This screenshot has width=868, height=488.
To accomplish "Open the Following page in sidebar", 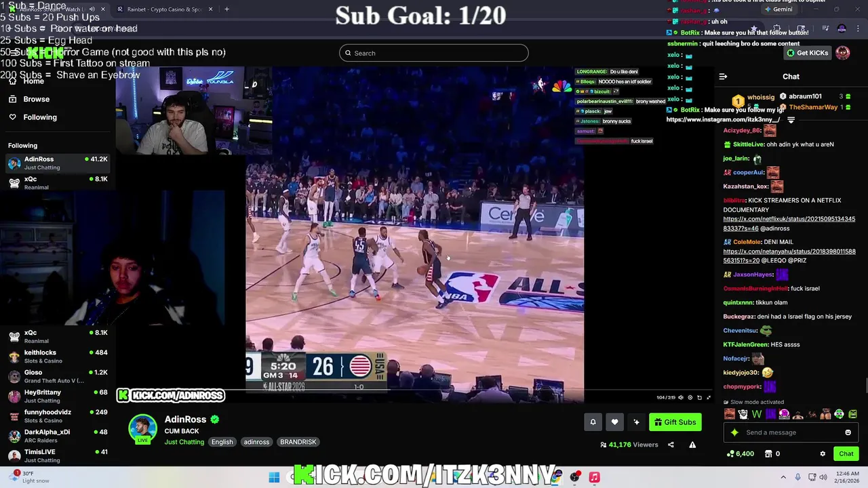I will [x=33, y=117].
